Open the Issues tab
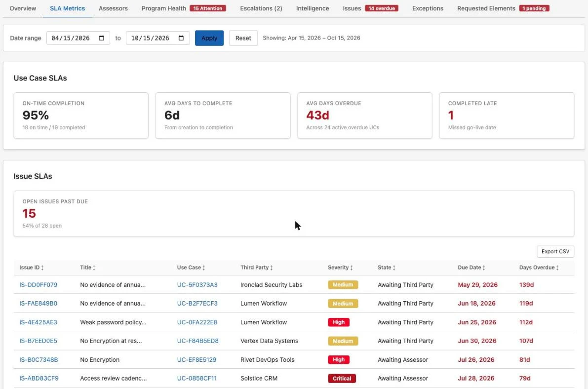588x389 pixels. coord(370,8)
